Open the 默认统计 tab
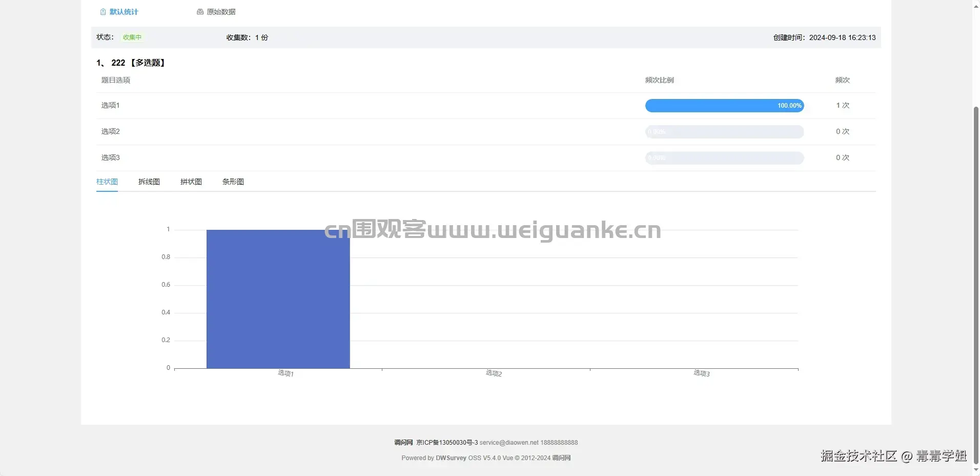The height and width of the screenshot is (476, 980). pyautogui.click(x=119, y=12)
